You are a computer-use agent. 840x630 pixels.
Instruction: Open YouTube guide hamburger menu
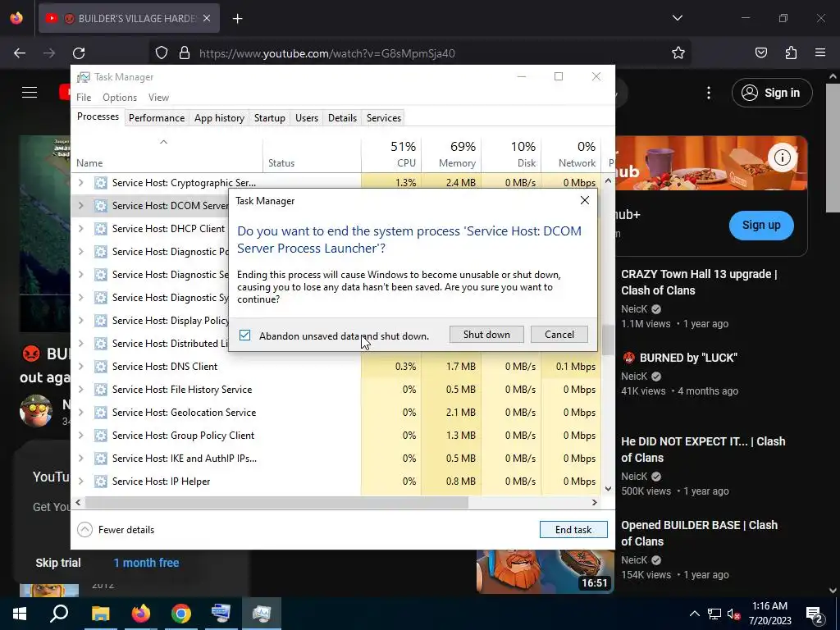(30, 92)
